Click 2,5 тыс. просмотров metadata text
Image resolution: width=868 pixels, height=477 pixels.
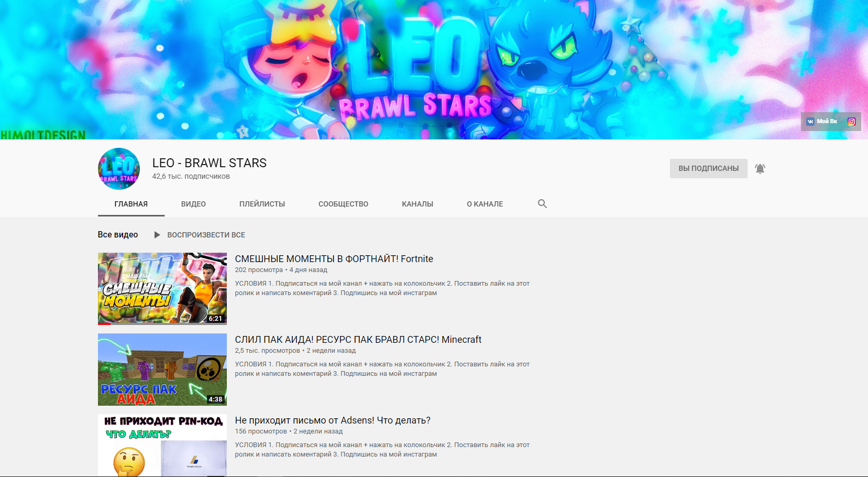tap(268, 351)
